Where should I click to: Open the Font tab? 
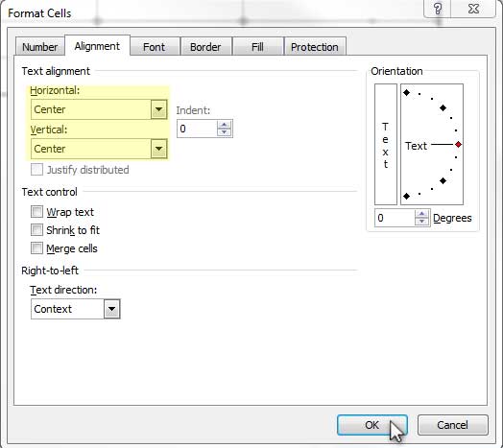[155, 47]
